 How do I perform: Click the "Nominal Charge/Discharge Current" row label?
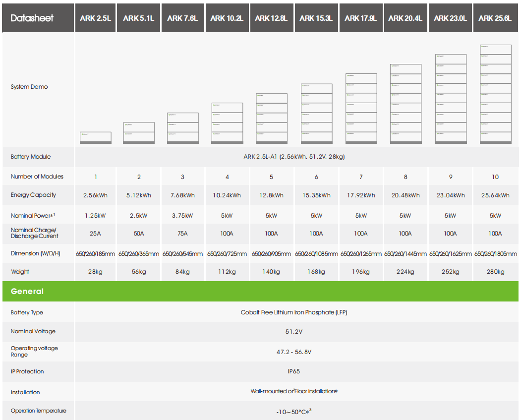pos(34,233)
